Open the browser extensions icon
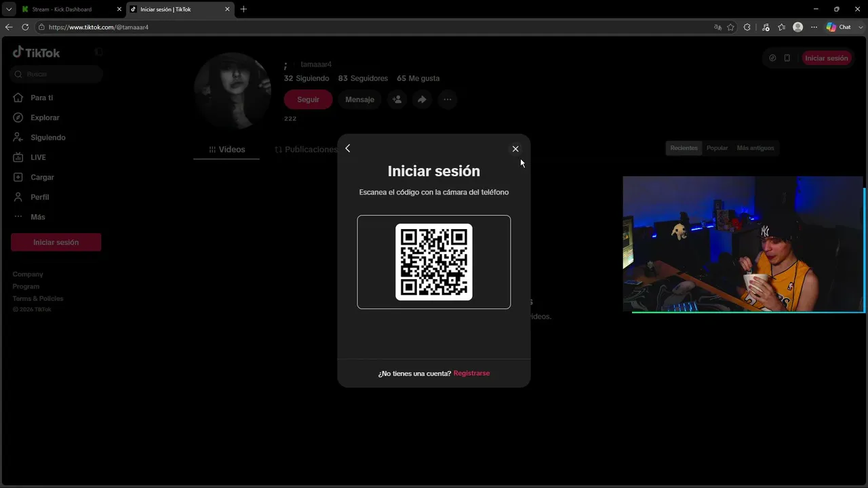This screenshot has width=868, height=488. click(747, 27)
